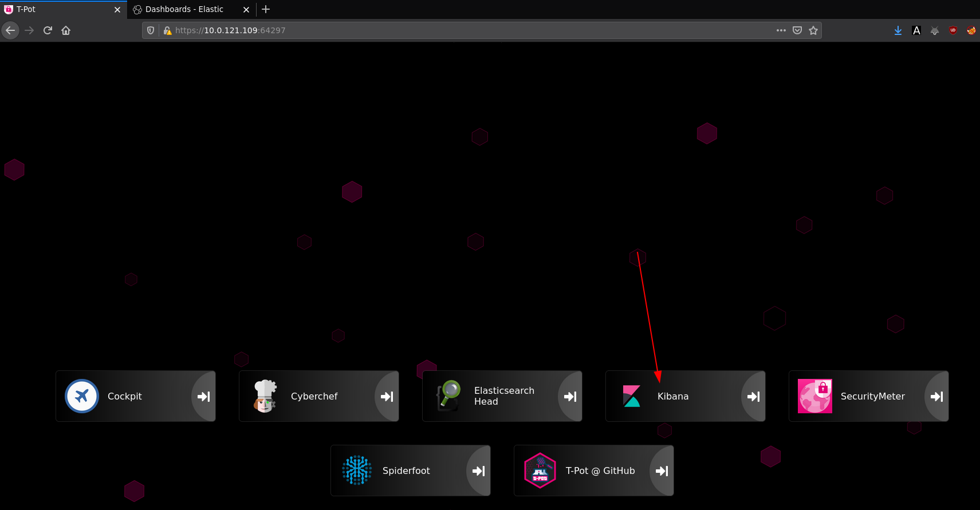Click the Elasticsearch Head magnifier icon
980x510 pixels.
pos(448,396)
